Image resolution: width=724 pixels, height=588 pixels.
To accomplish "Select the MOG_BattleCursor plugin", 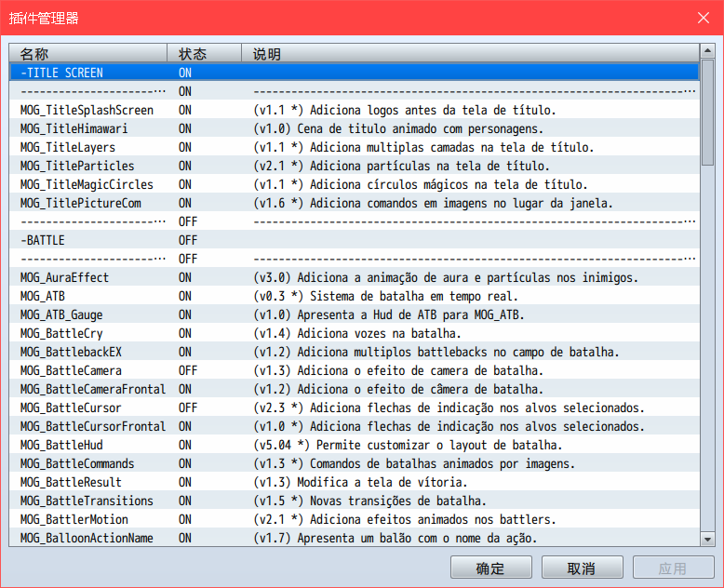I will [355, 408].
